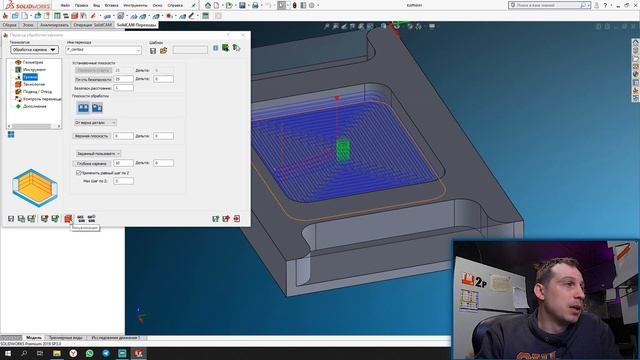Open WhatsApp from the taskbar

click(x=89, y=353)
